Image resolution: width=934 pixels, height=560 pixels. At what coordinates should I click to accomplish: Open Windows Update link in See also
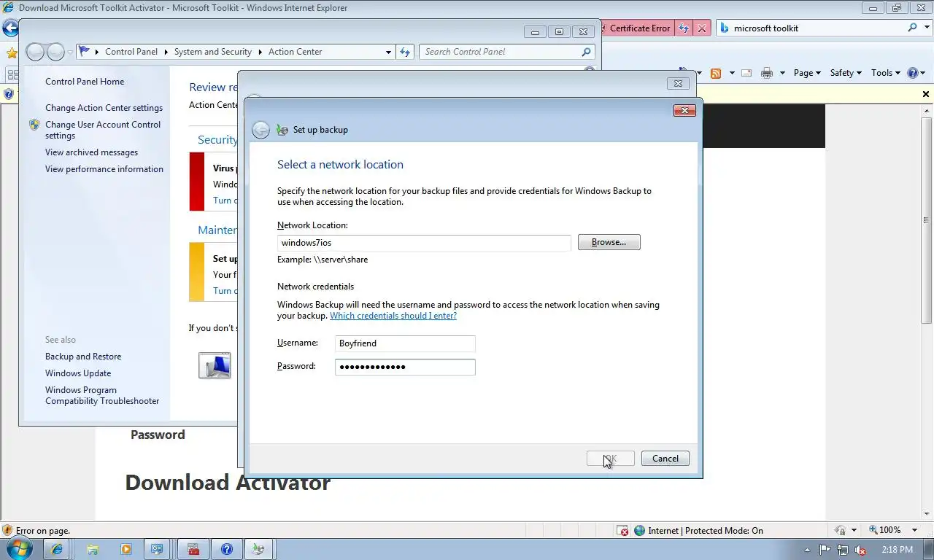tap(78, 373)
